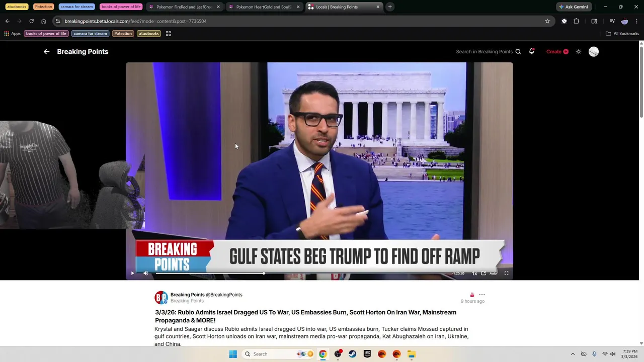Open Auto video quality selector
This screenshot has height=362, width=644.
(493, 273)
